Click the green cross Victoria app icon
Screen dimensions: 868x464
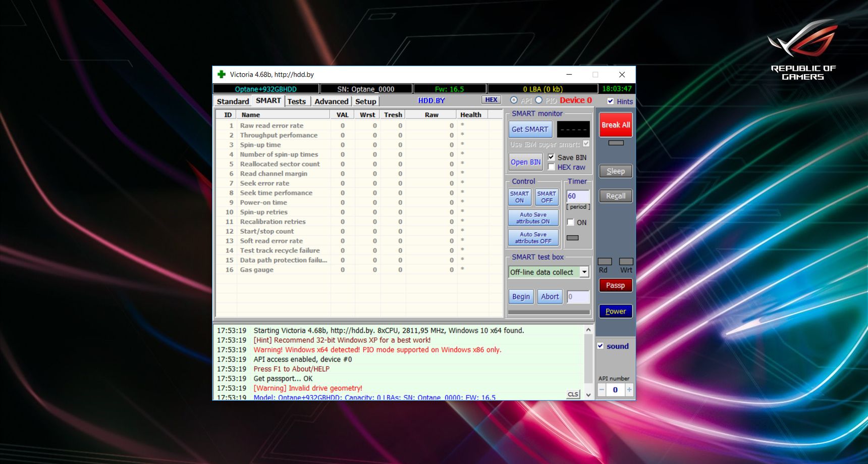point(221,74)
